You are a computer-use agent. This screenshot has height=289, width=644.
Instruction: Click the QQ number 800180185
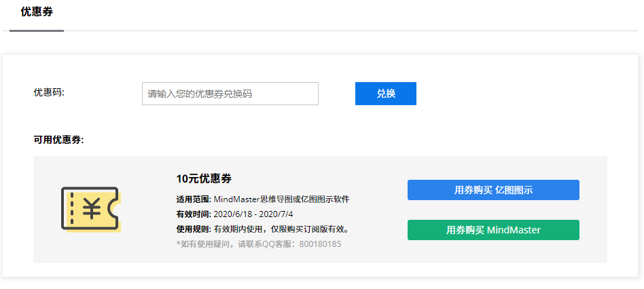320,244
